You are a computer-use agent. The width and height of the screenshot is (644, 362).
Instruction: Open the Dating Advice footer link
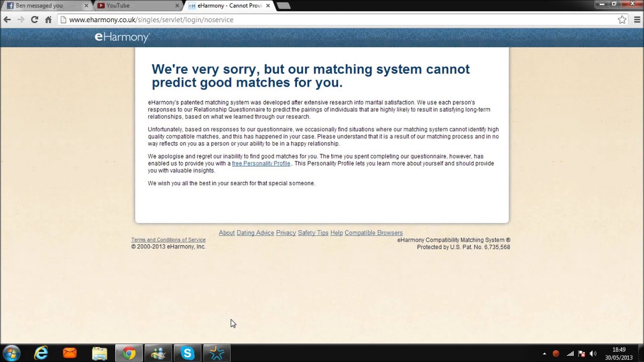(255, 233)
